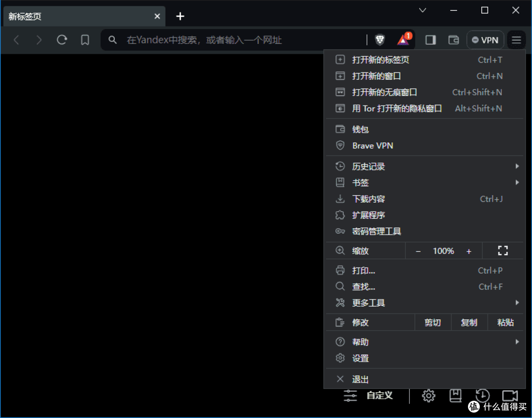Viewport: 532px width, 418px height.
Task: Choose 打印... in the menu
Action: click(x=424, y=271)
